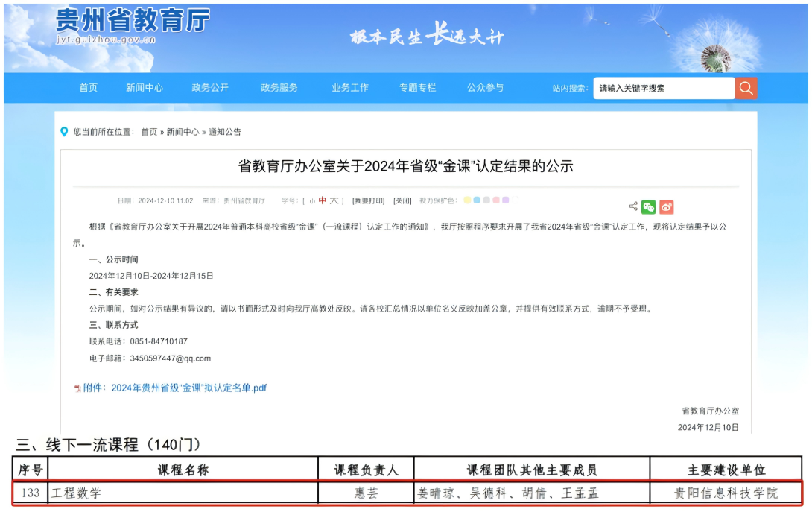The height and width of the screenshot is (515, 812).
Task: Share the article via Weibo icon
Action: click(666, 207)
